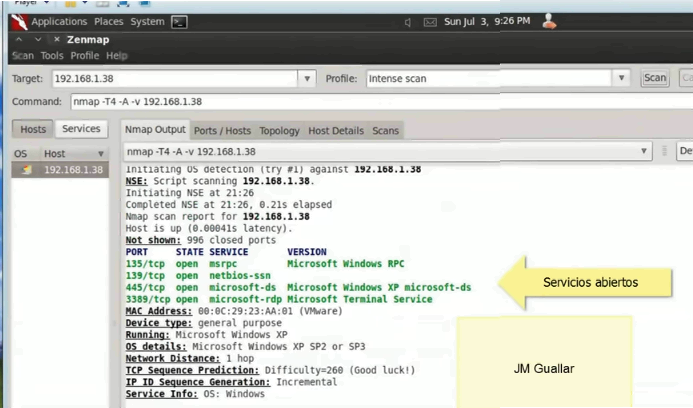Show the Services list button
The height and width of the screenshot is (408, 693).
coord(81,129)
